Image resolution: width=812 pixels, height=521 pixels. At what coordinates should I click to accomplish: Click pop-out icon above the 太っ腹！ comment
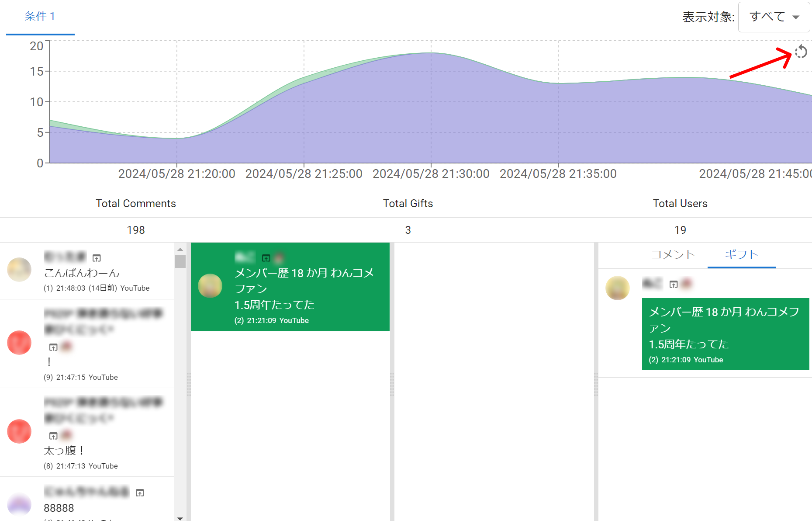(53, 436)
